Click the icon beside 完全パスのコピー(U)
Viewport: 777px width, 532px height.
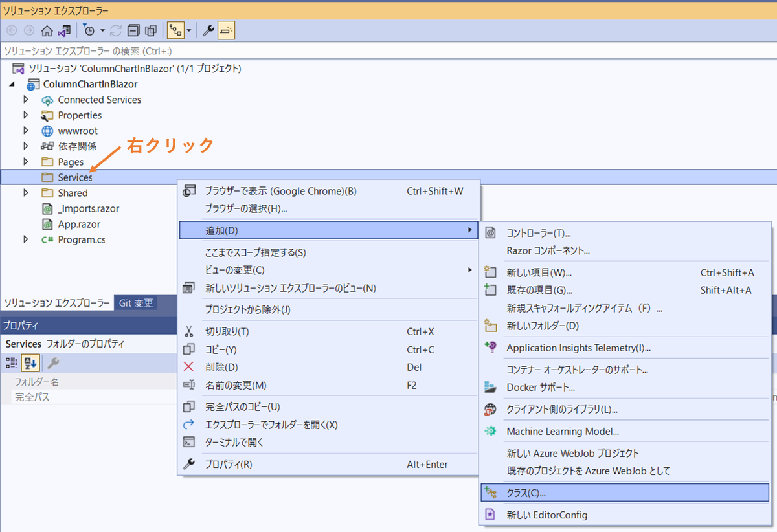[x=189, y=407]
